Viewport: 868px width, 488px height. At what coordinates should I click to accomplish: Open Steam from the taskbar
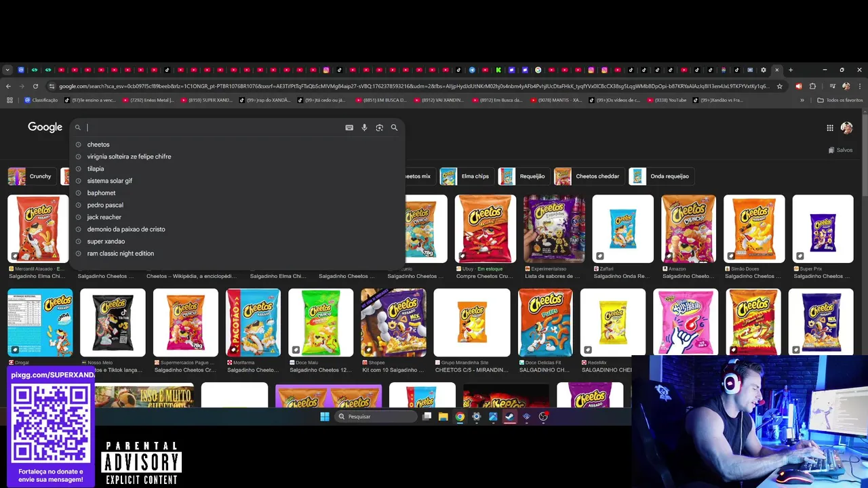[x=510, y=416]
